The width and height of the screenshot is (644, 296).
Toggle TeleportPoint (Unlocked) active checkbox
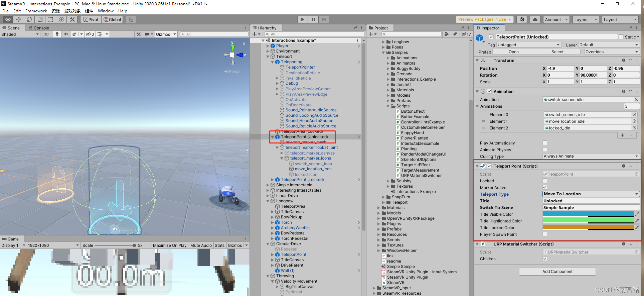(x=491, y=37)
